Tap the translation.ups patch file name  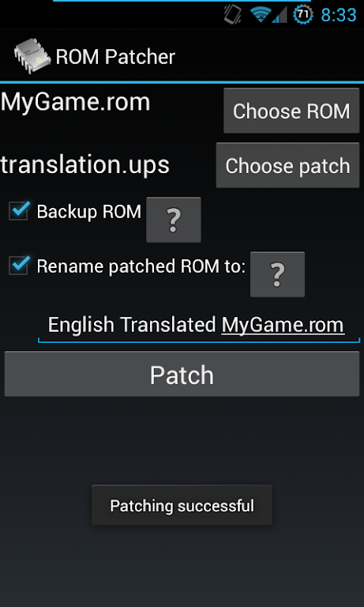pos(85,165)
